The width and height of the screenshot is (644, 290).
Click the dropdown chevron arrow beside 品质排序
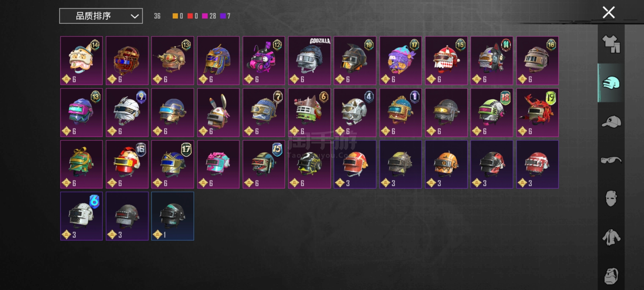134,16
